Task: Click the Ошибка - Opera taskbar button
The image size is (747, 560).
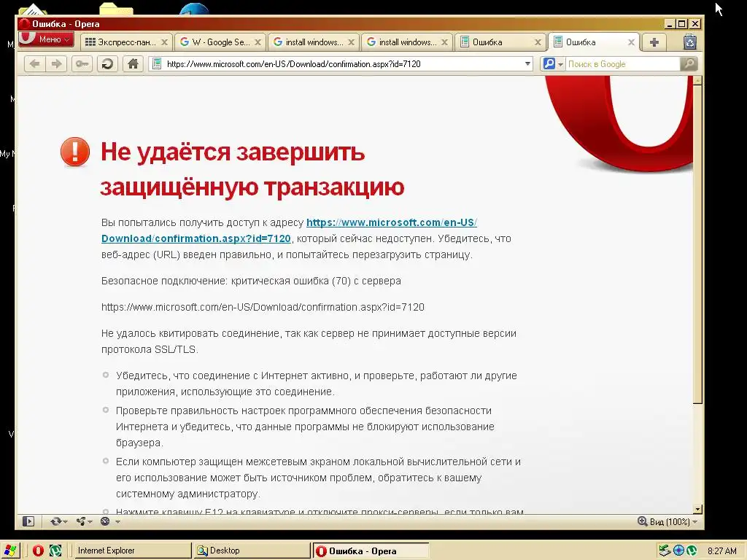Action: tap(371, 551)
